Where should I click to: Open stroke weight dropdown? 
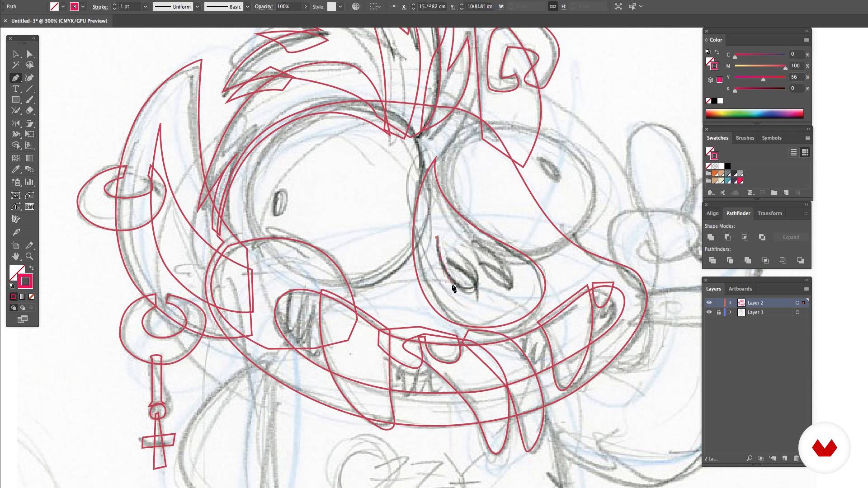coord(145,7)
